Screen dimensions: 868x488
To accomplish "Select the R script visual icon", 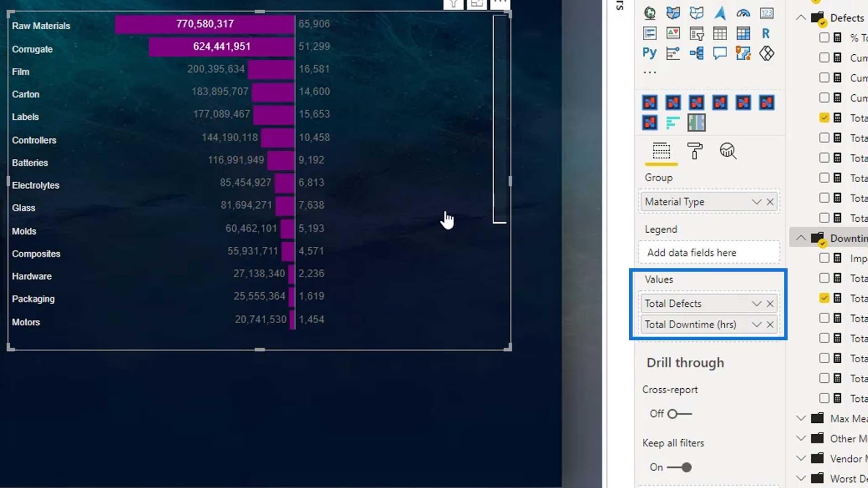I will 766,33.
